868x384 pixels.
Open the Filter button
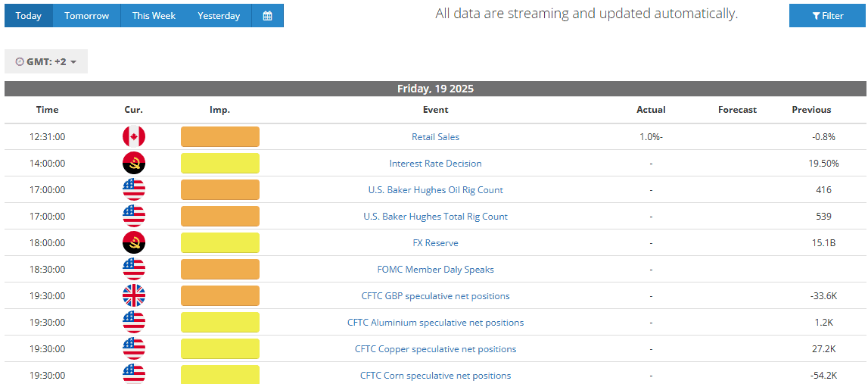827,16
